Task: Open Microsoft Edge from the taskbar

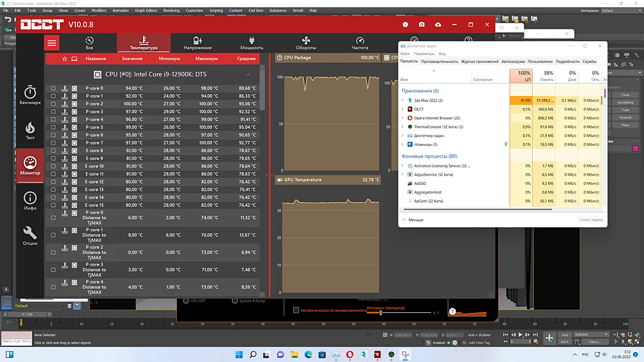Action: (308, 354)
